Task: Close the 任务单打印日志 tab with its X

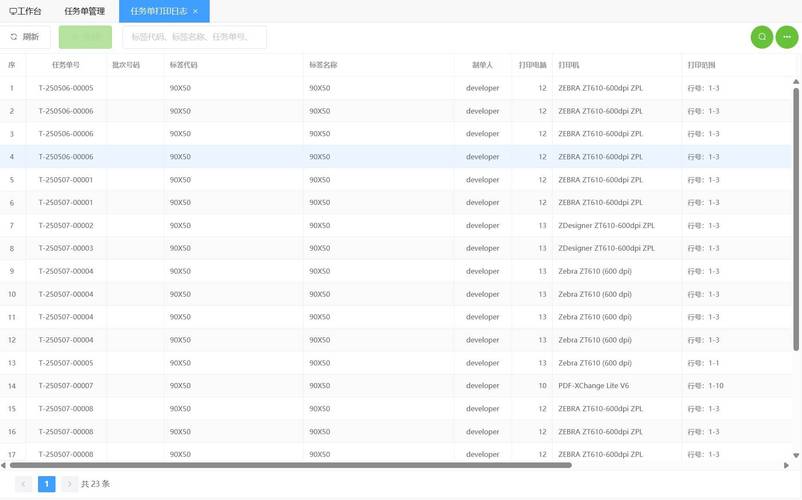Action: click(195, 11)
